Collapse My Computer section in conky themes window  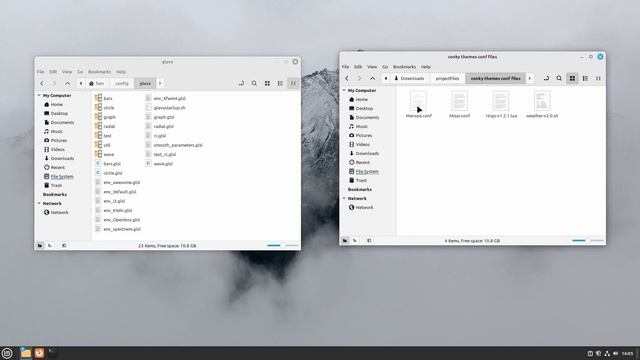pos(344,90)
